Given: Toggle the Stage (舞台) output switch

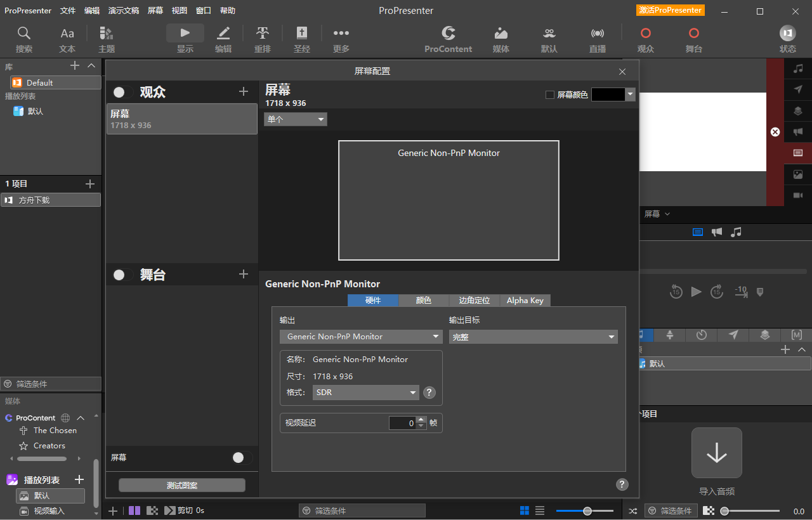Looking at the screenshot, I should tap(123, 275).
